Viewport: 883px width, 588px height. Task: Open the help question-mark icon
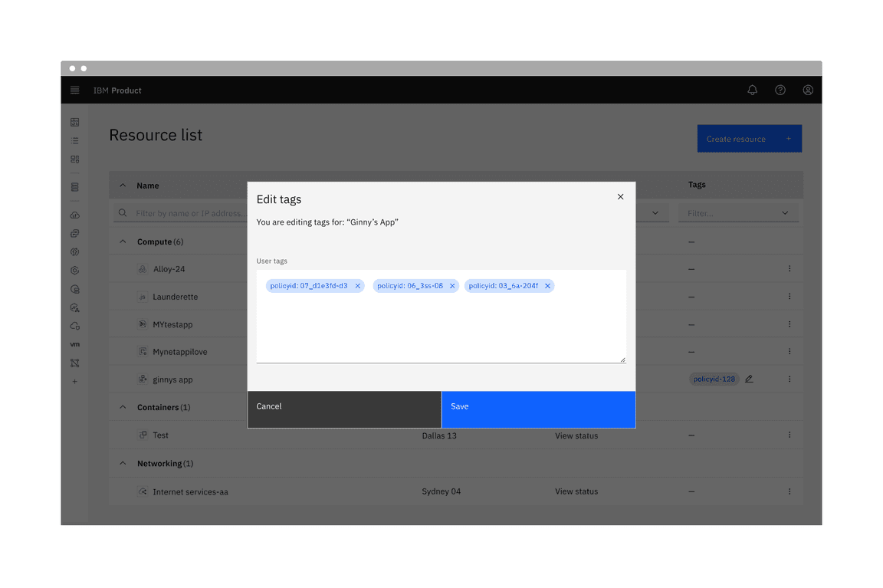click(780, 90)
